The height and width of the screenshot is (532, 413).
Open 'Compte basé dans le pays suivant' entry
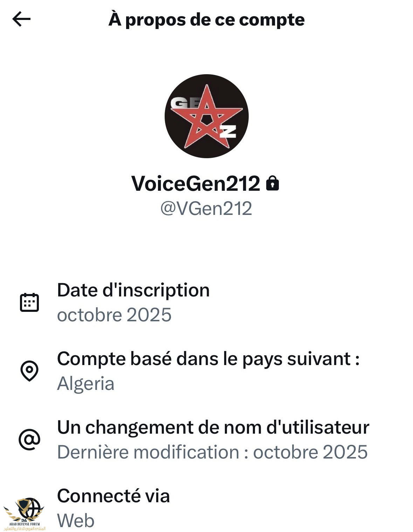tap(208, 359)
